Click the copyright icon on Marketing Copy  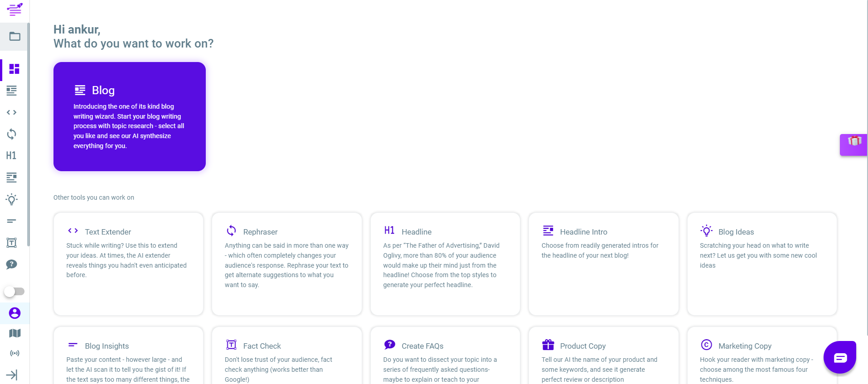point(707,345)
